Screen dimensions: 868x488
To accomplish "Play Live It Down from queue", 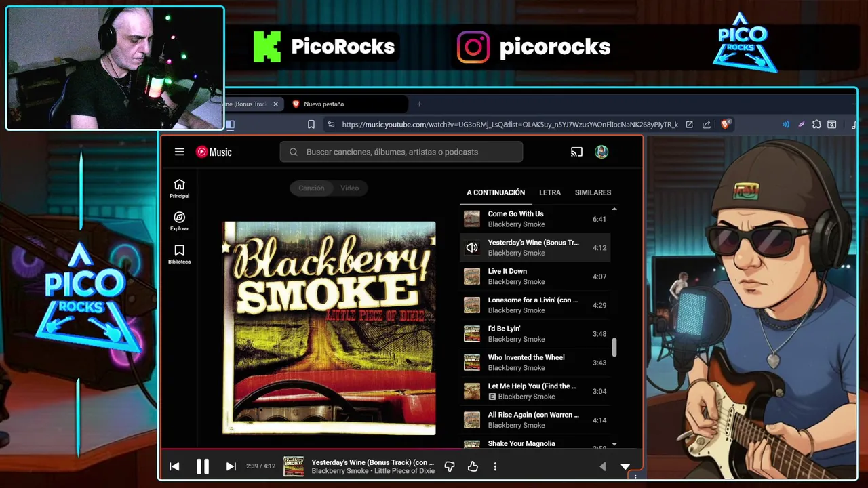I will click(535, 277).
